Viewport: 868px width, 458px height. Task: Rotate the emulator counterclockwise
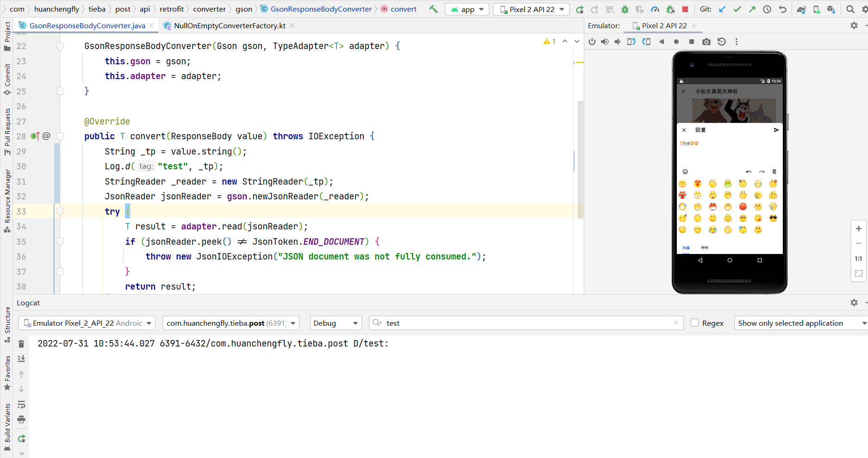(632, 42)
